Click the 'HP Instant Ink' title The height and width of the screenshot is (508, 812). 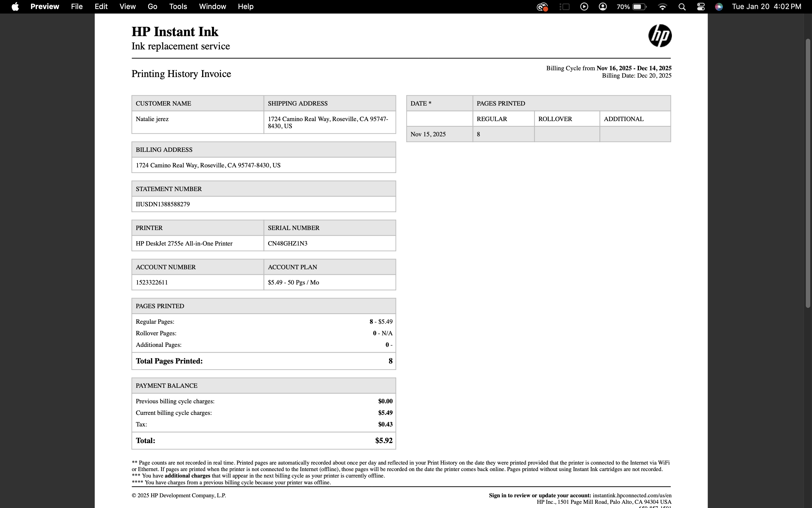pyautogui.click(x=175, y=32)
